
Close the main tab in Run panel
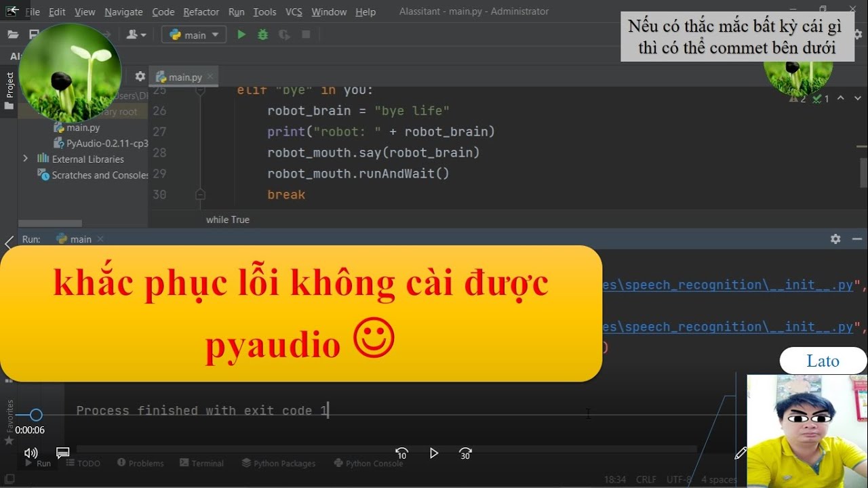(100, 239)
